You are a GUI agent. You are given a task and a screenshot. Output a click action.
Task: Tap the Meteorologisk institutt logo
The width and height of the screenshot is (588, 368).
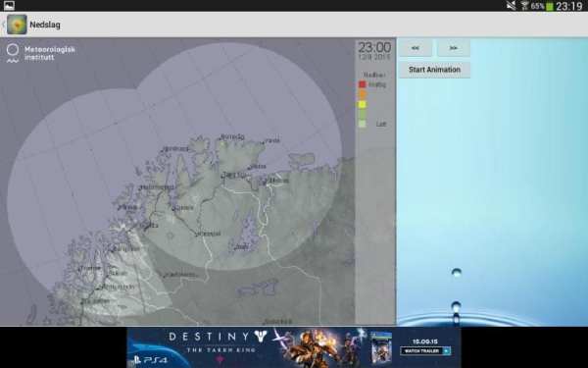click(41, 54)
